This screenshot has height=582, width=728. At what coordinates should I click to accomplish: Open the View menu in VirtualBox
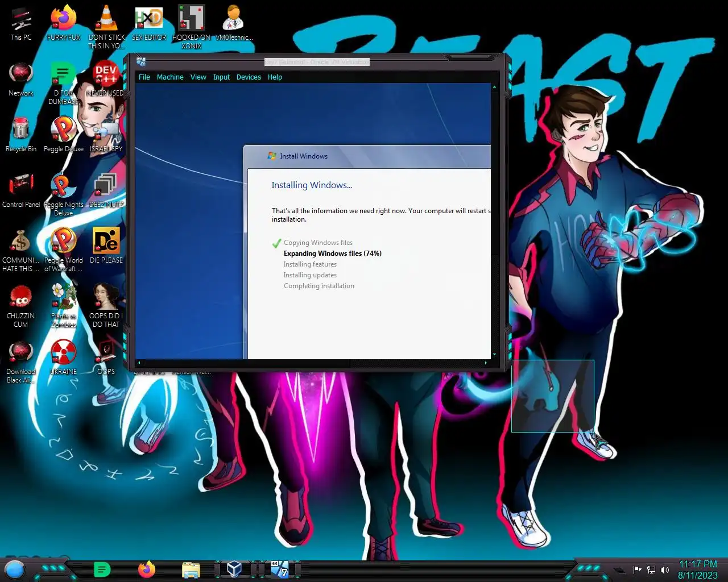(x=198, y=77)
